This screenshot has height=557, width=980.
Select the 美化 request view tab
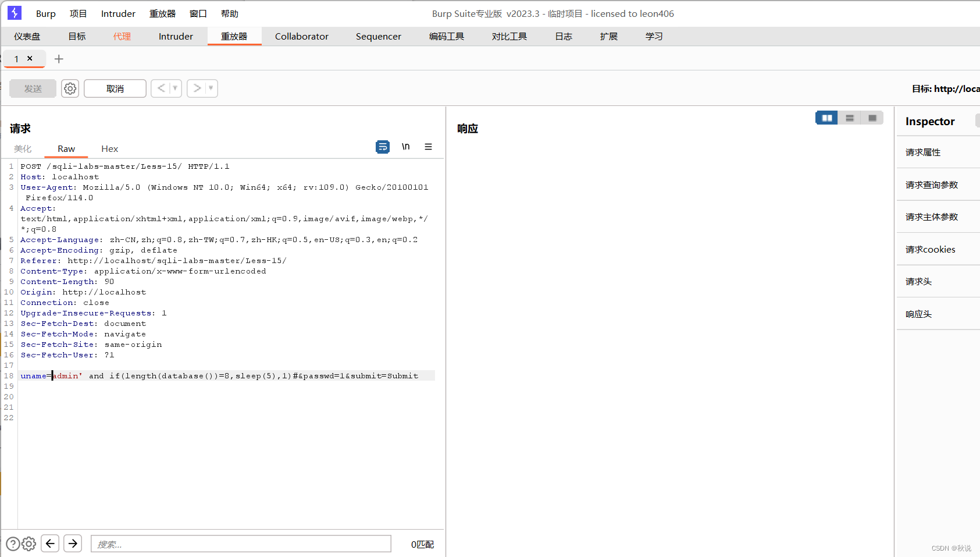point(23,148)
